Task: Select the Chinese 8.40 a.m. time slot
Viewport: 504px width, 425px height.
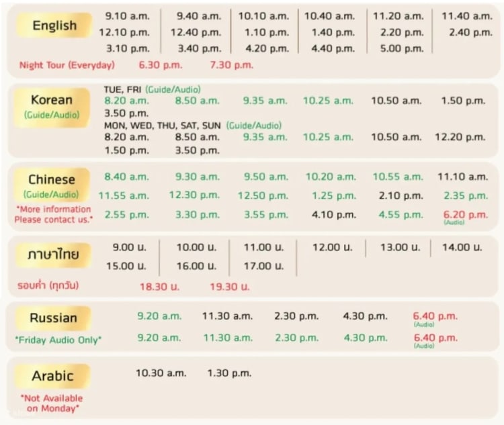Action: pyautogui.click(x=126, y=177)
